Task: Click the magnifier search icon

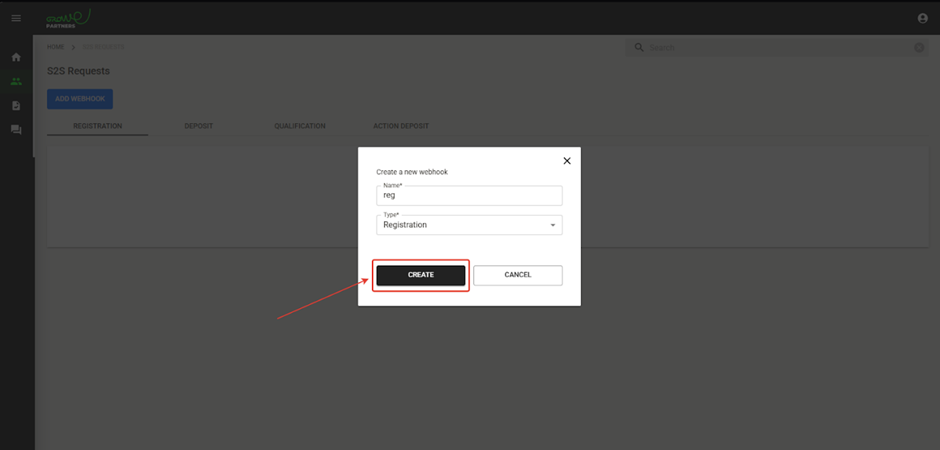Action: (x=639, y=47)
